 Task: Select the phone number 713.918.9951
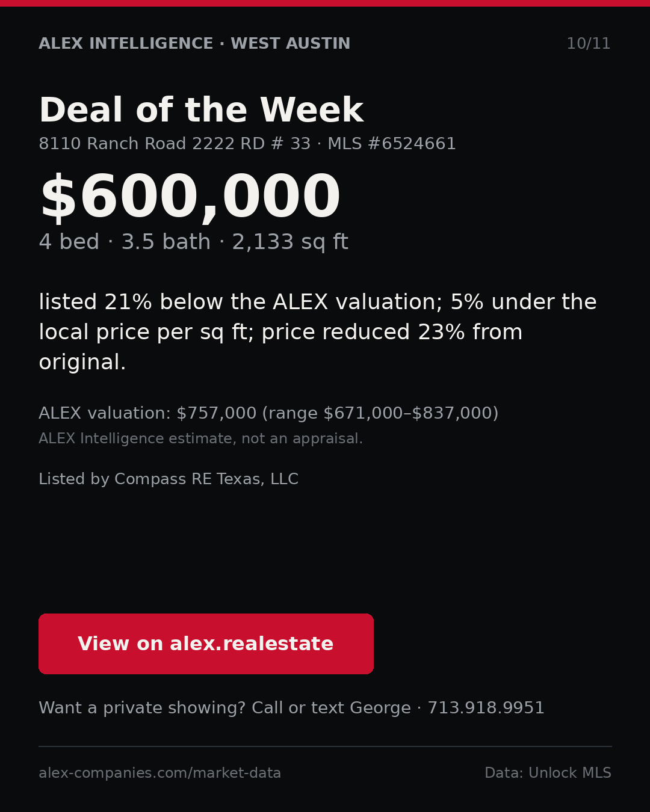[486, 708]
